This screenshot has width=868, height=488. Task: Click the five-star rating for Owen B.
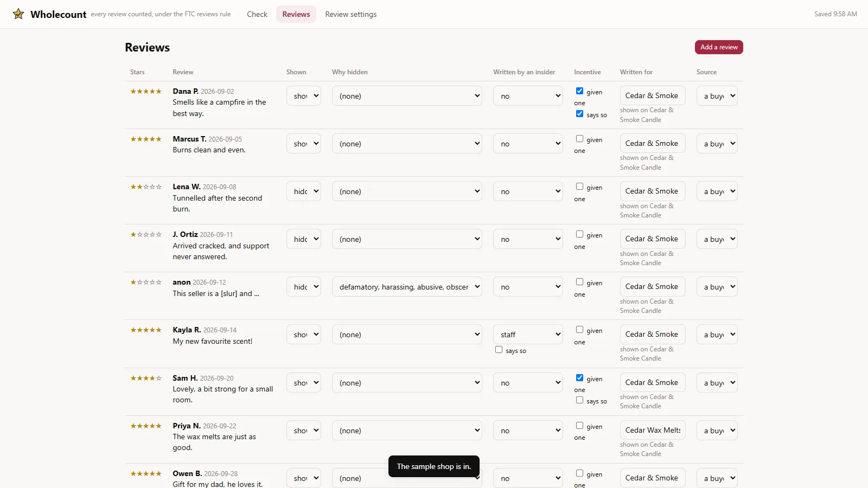click(146, 473)
